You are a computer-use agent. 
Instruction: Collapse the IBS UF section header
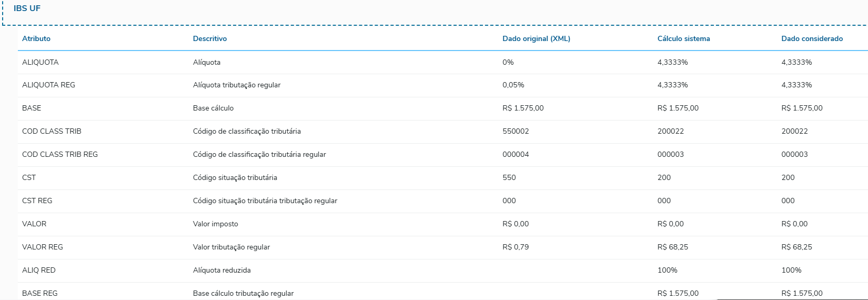[x=27, y=8]
